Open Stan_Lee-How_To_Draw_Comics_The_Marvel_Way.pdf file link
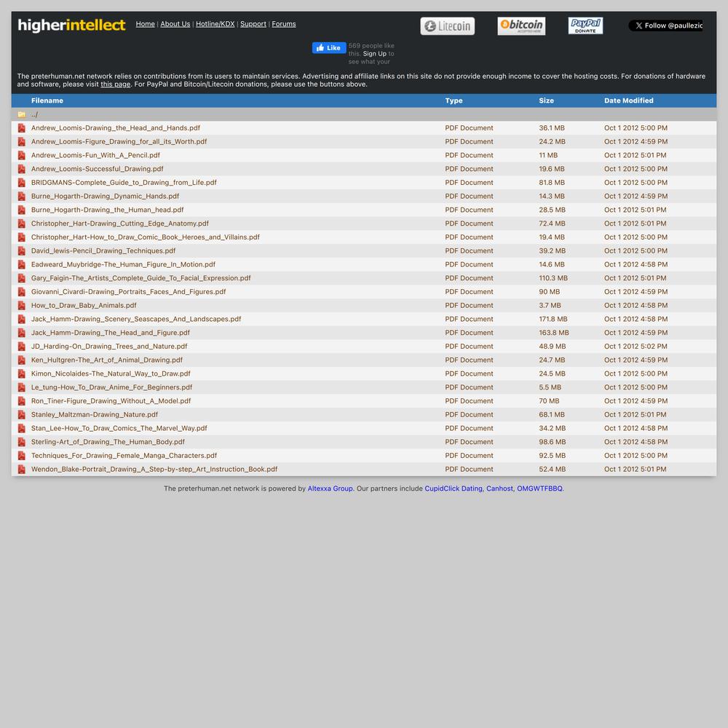 click(119, 429)
